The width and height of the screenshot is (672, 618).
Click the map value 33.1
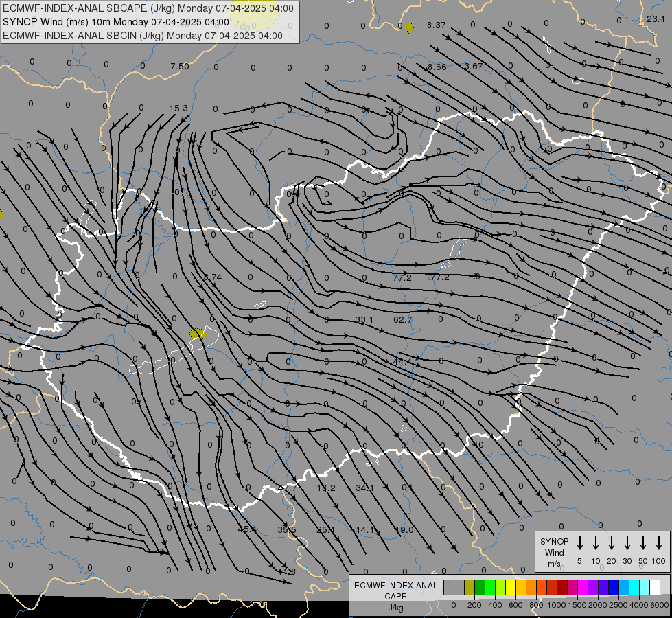point(364,320)
